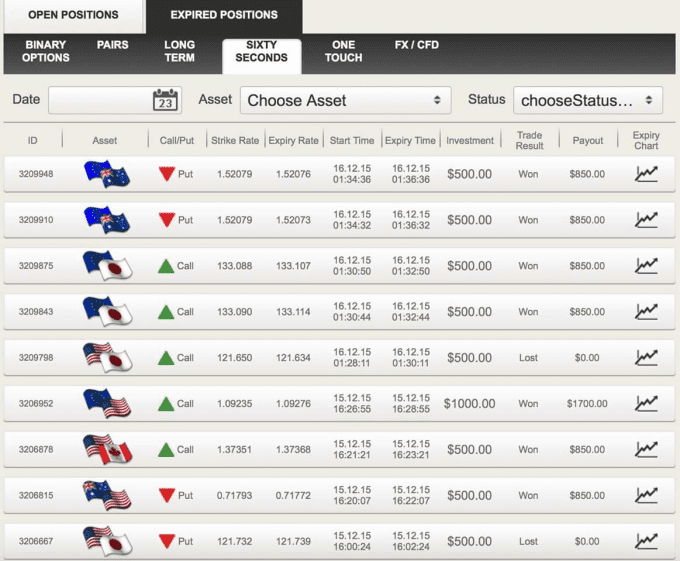Click Lost result for trade 3206667
Viewport: 680px width, 561px height.
coord(528,541)
